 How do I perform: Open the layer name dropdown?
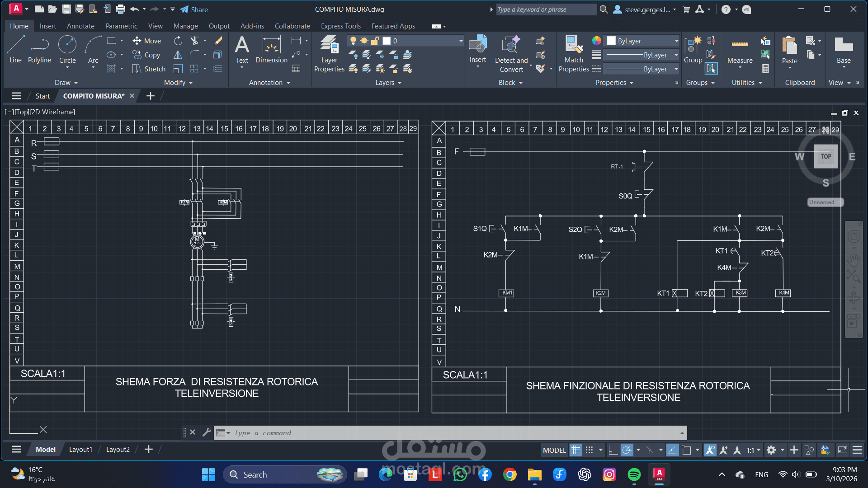(x=460, y=41)
